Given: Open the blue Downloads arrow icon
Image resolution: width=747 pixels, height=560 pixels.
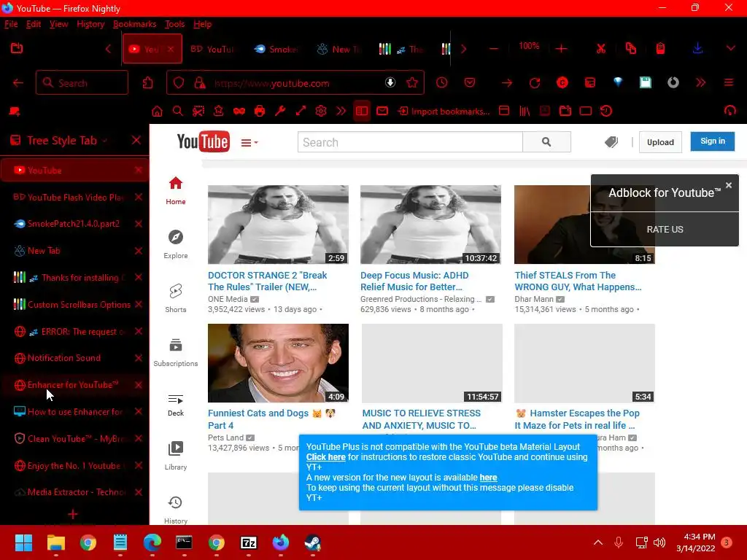Looking at the screenshot, I should coord(697,48).
